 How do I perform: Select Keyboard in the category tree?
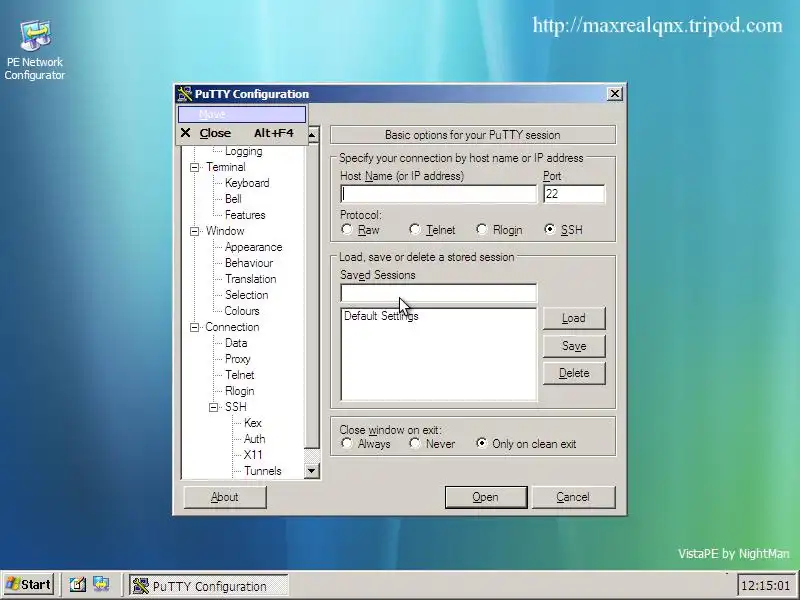(x=247, y=183)
